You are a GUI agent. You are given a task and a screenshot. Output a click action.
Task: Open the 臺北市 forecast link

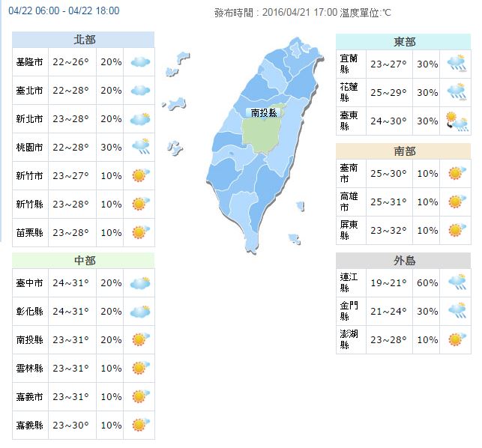coord(29,91)
